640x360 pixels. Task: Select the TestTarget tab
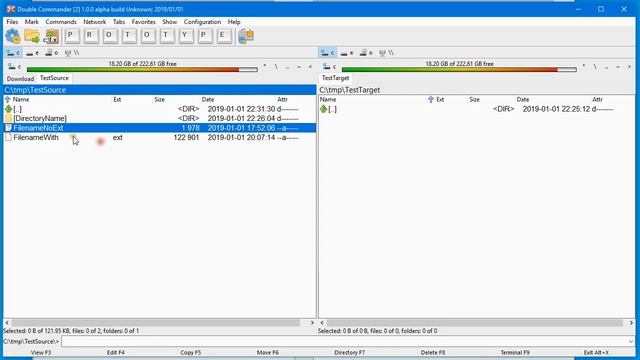tap(336, 78)
